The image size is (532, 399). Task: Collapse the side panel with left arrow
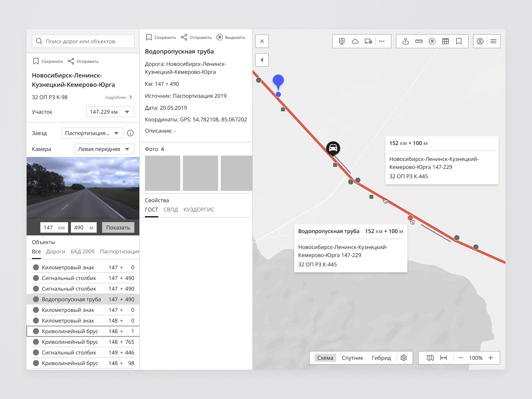click(262, 60)
